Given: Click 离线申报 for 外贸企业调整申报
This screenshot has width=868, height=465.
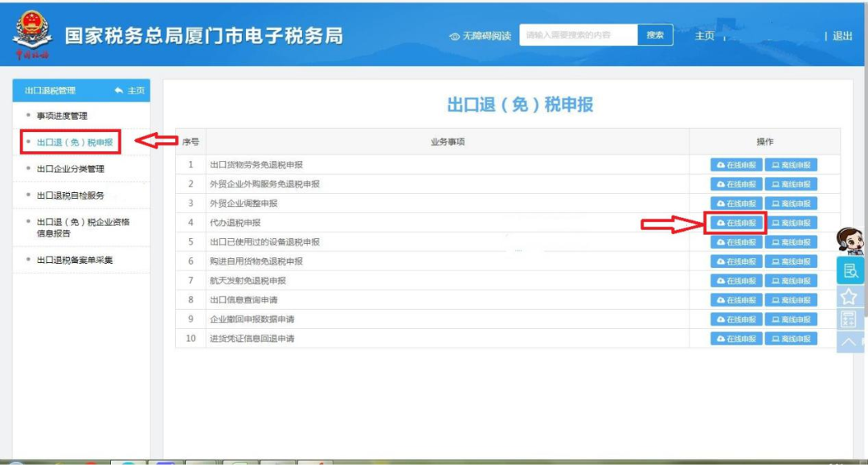Looking at the screenshot, I should pos(791,204).
